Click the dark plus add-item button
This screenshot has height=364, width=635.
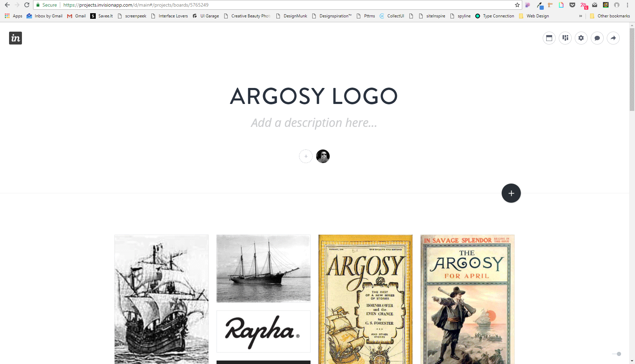click(511, 193)
